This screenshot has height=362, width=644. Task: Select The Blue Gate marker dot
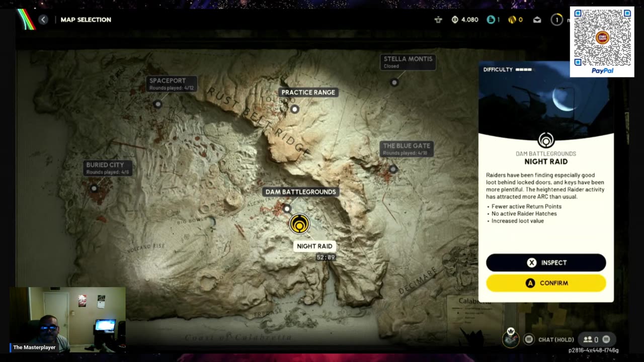tap(393, 169)
